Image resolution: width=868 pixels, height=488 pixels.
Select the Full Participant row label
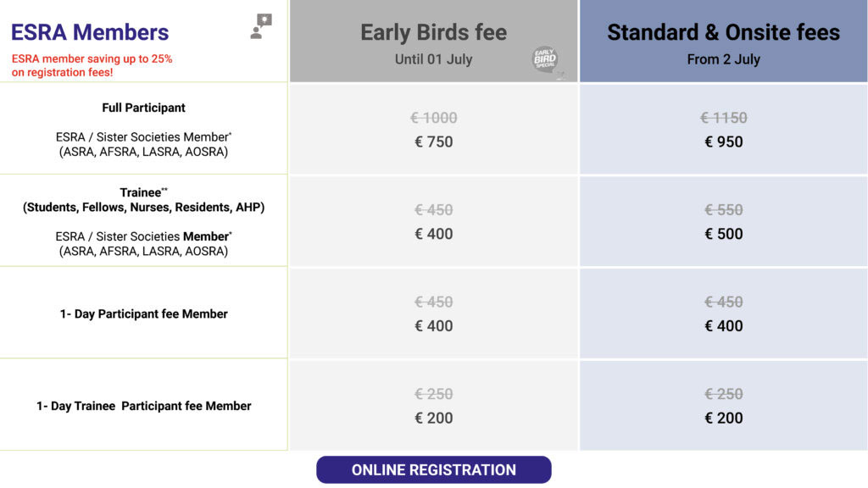tap(143, 108)
